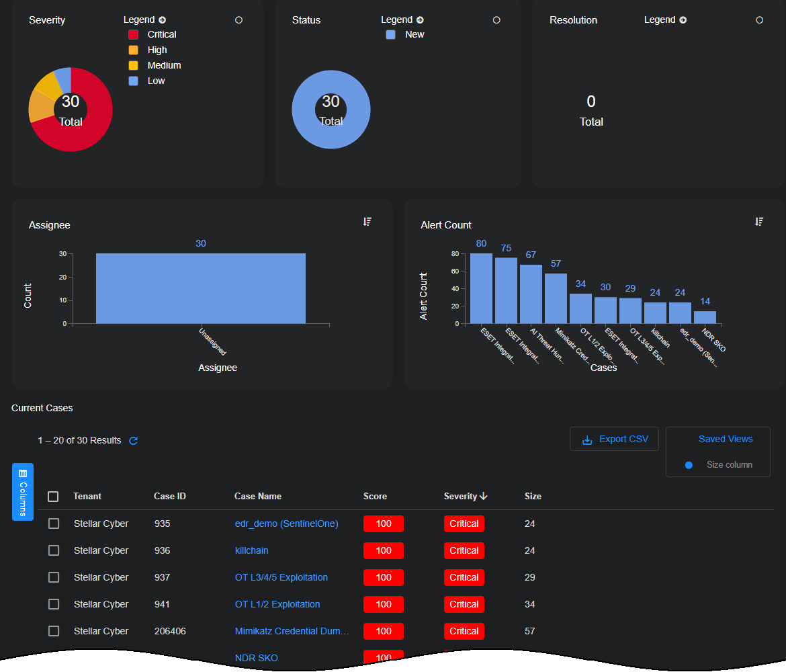
Task: Click the Unassigned bar in Assignee chart
Action: coord(200,289)
